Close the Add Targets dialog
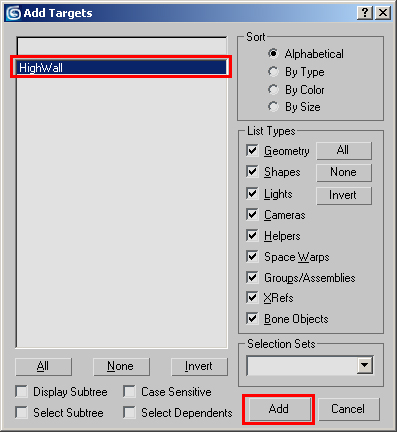The image size is (397, 432). (383, 13)
